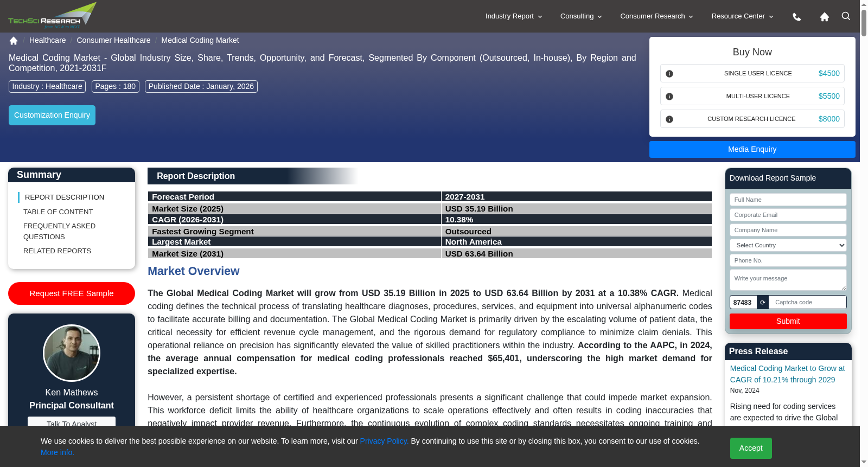Submit the Download Report Sample form

(788, 321)
